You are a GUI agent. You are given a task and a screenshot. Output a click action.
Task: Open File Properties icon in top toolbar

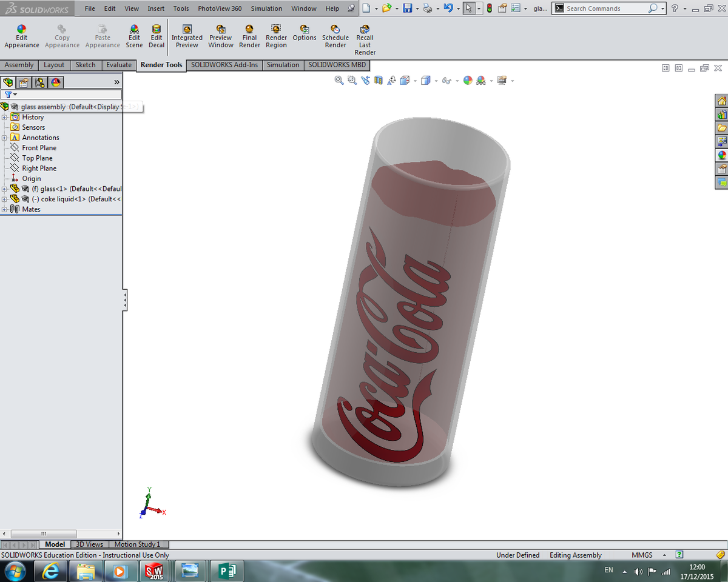point(502,8)
